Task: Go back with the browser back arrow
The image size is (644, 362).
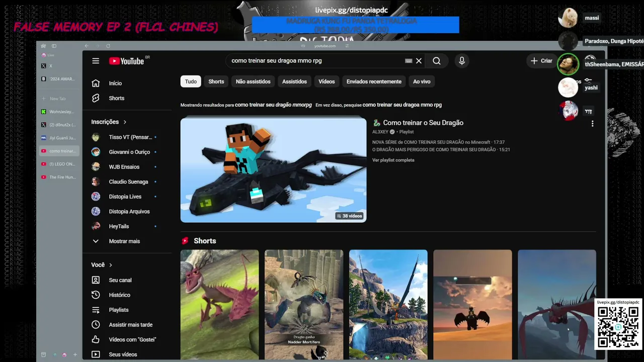Action: (87, 46)
